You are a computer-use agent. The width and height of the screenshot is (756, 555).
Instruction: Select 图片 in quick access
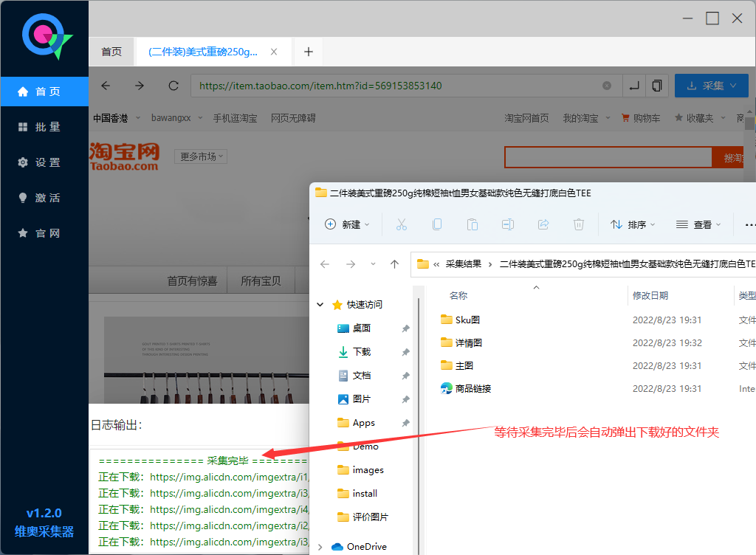coord(362,399)
